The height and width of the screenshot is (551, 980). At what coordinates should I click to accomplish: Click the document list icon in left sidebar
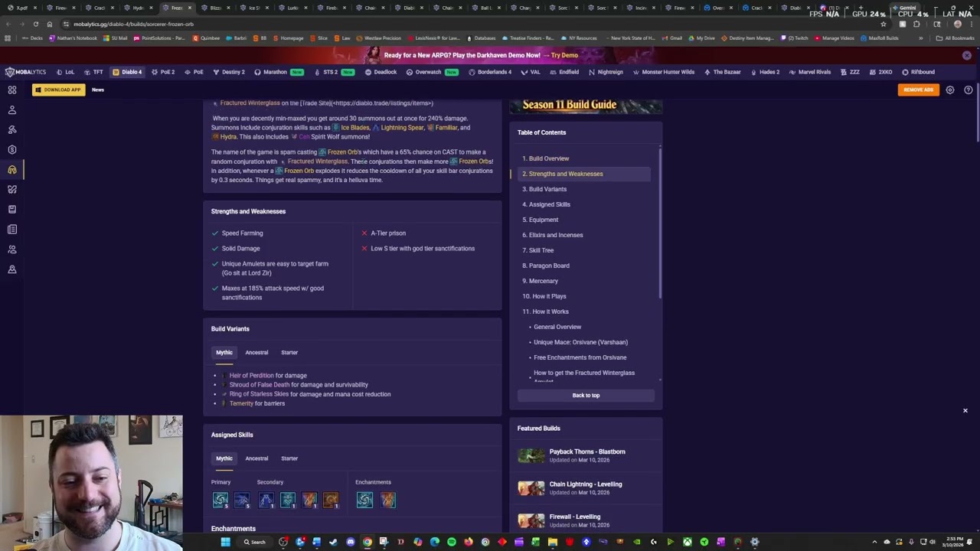click(x=12, y=230)
